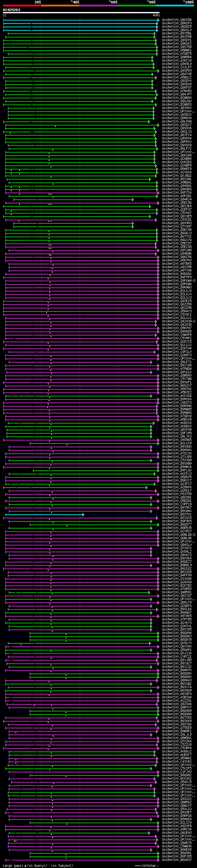Click the green ~80% identity legend bar
This screenshot has height=868, width=197.
[137, 6]
